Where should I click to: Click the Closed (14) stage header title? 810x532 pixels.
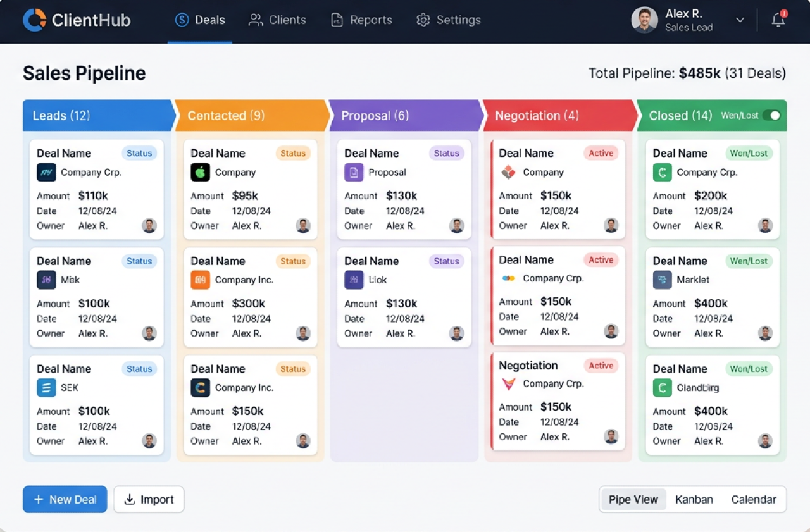click(680, 115)
